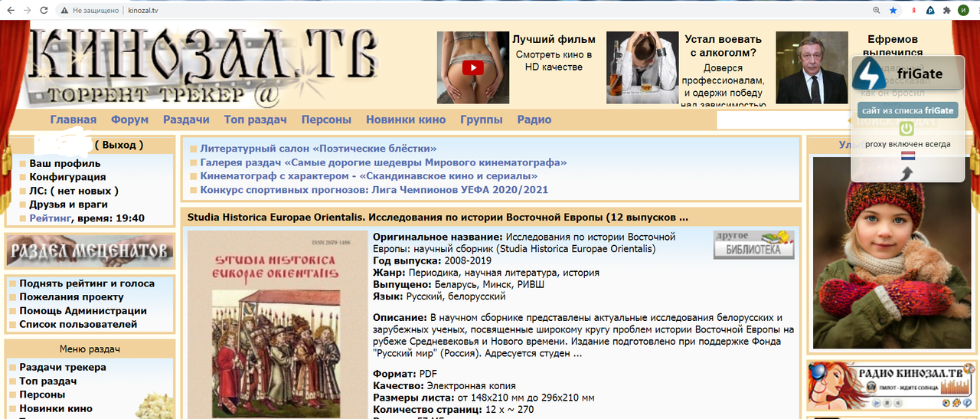Open the Главная menu item
Viewport: 980px width, 419px height.
pyautogui.click(x=73, y=119)
